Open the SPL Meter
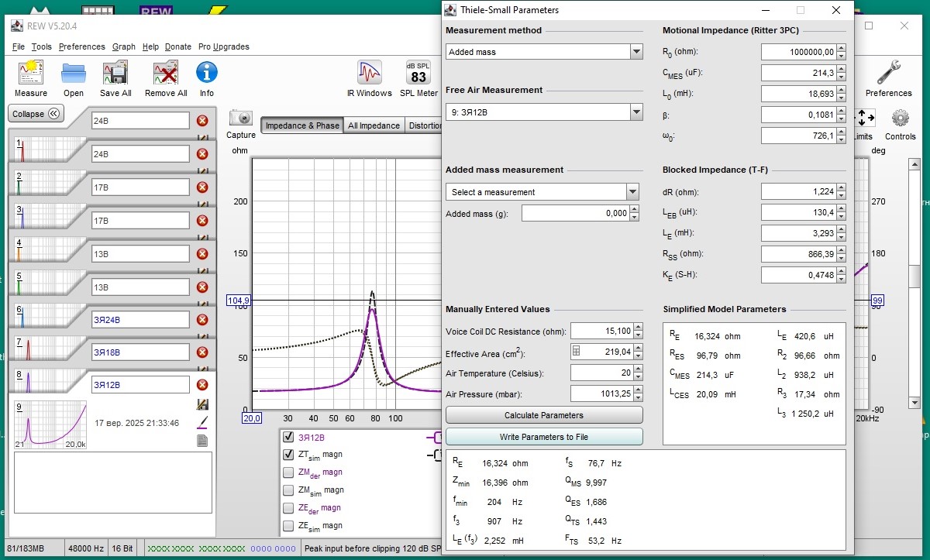The height and width of the screenshot is (560, 930). click(x=418, y=74)
